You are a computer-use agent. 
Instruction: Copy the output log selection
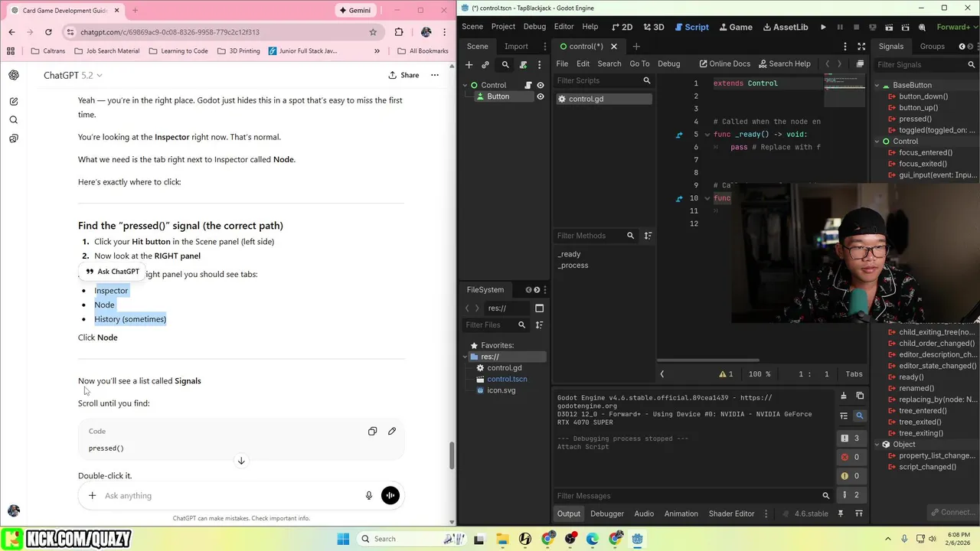point(860,396)
